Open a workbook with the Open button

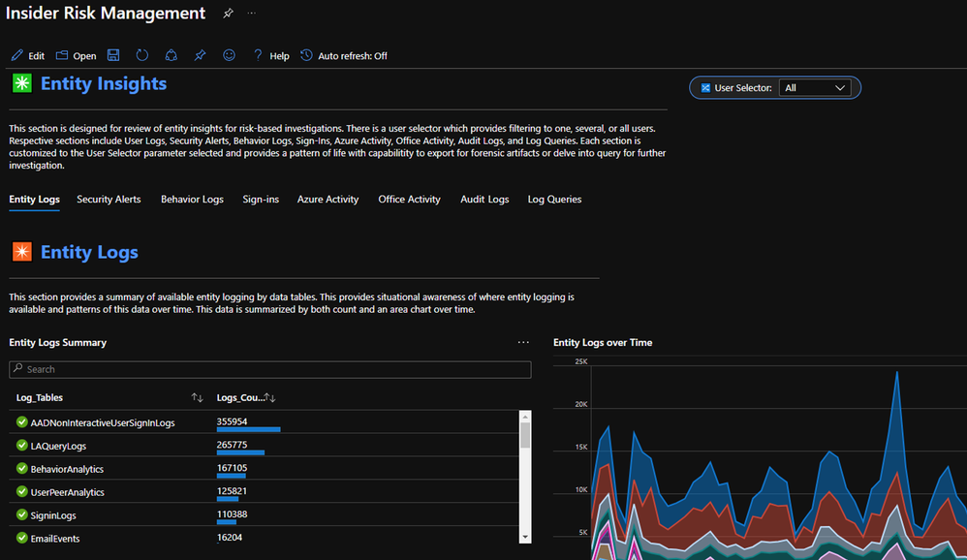(76, 55)
